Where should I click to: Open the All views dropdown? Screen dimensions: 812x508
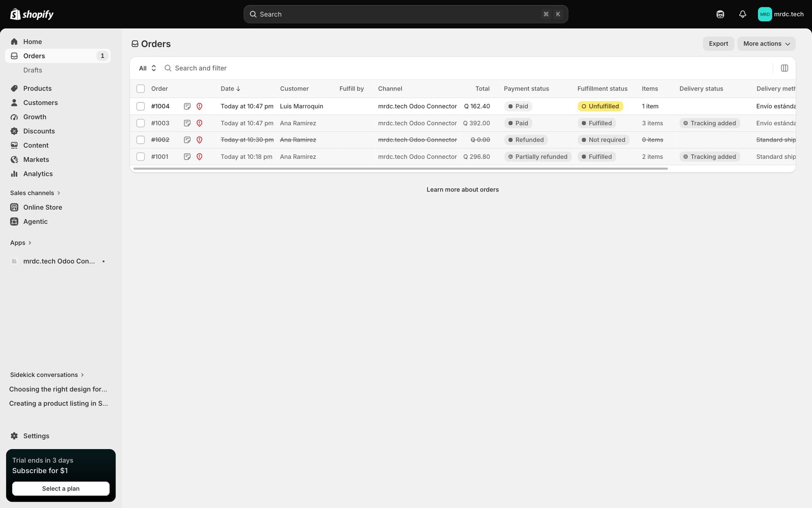148,68
